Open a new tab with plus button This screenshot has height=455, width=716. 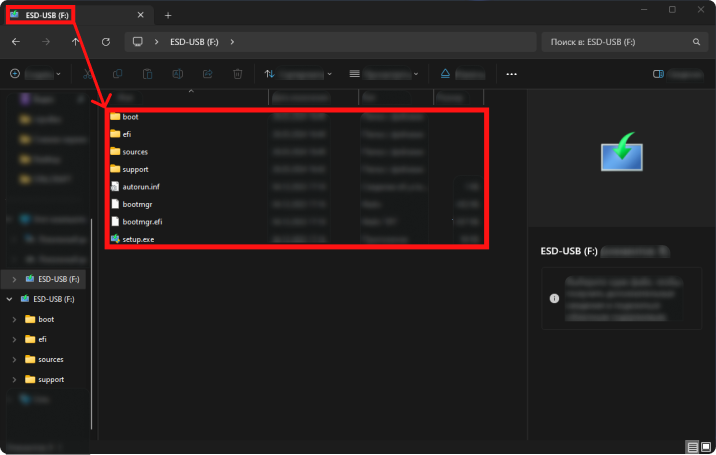click(x=168, y=15)
